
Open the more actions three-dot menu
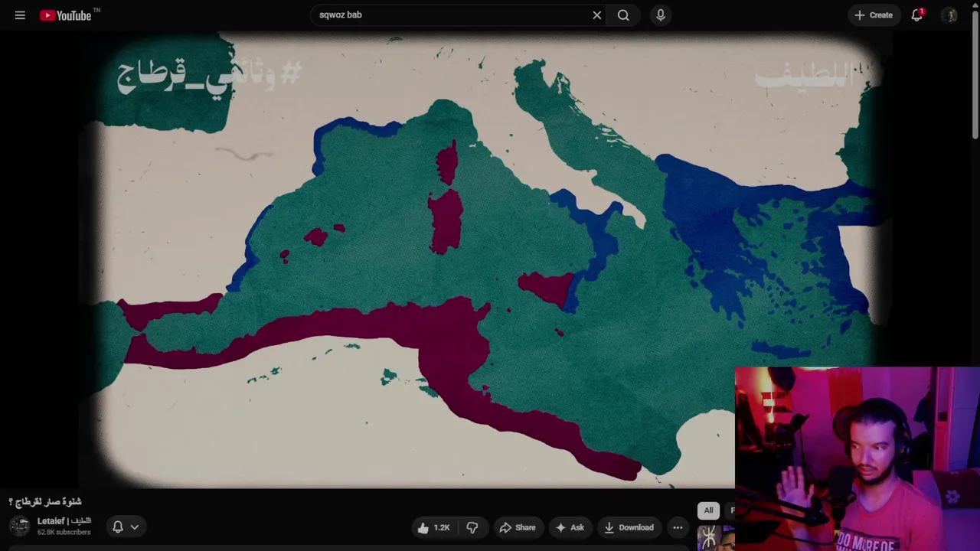(x=678, y=527)
